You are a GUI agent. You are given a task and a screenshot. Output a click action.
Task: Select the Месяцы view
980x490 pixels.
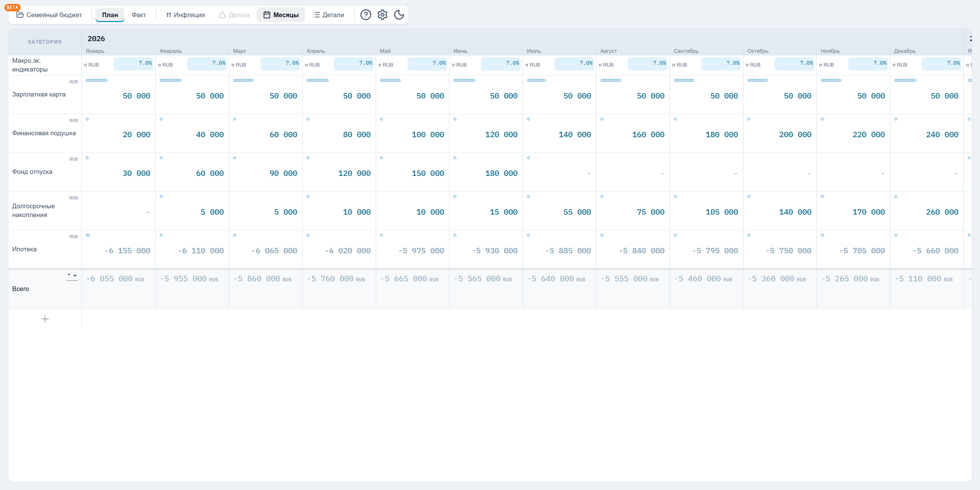pyautogui.click(x=281, y=15)
